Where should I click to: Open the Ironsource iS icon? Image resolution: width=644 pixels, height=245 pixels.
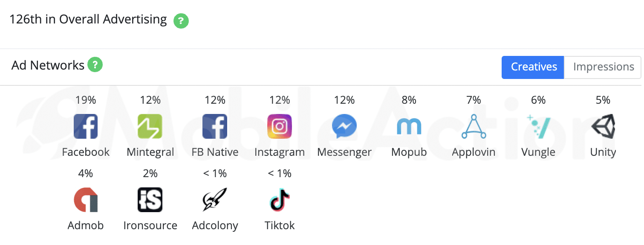(150, 200)
